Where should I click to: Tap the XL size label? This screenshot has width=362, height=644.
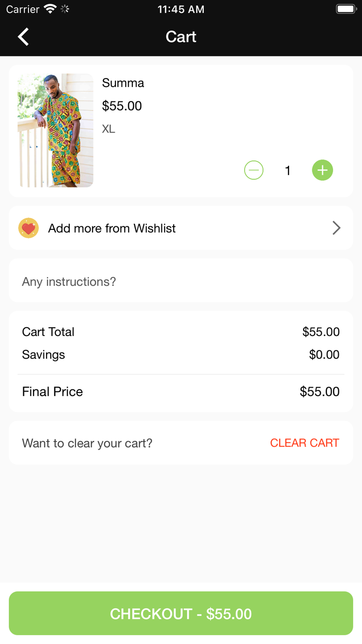coord(108,129)
